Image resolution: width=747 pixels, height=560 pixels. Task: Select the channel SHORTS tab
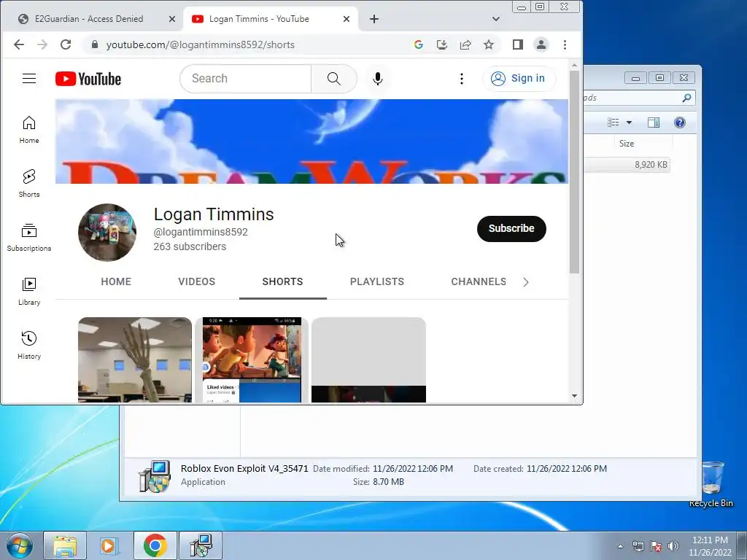coord(282,282)
